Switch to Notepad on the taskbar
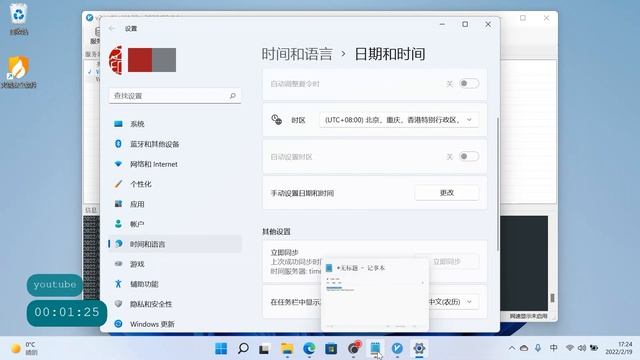 [375, 349]
